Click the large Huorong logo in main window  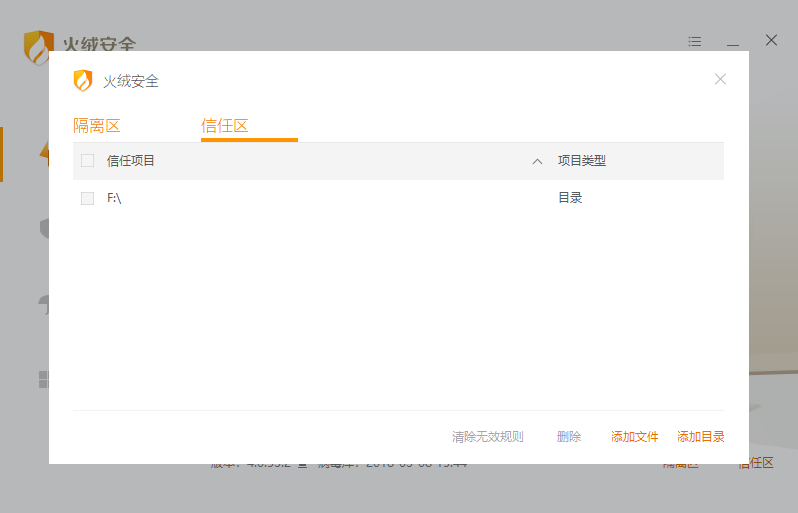(37, 46)
